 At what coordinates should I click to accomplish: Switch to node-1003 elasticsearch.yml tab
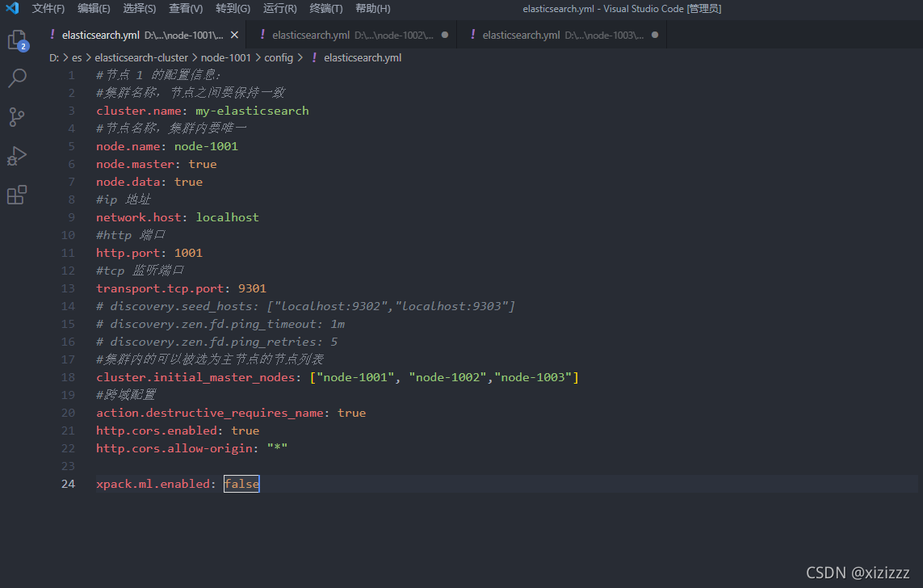tap(562, 36)
